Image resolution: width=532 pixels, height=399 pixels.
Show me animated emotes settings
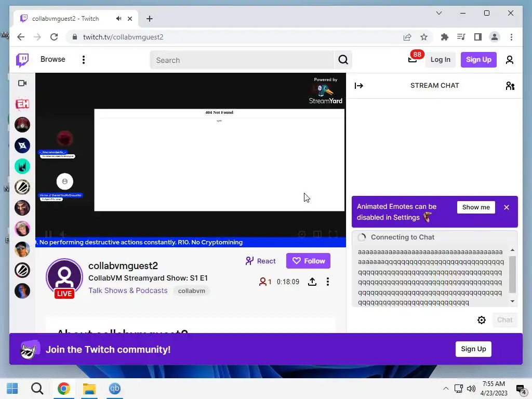[476, 207]
